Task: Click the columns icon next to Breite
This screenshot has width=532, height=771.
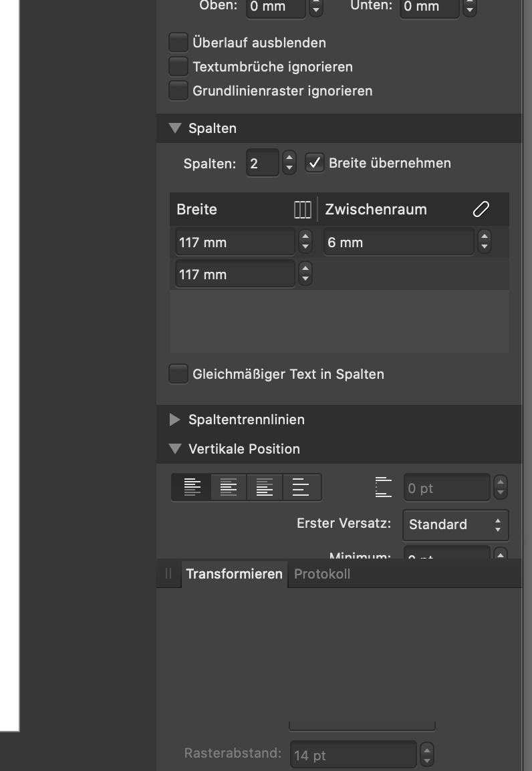Action: (x=302, y=210)
